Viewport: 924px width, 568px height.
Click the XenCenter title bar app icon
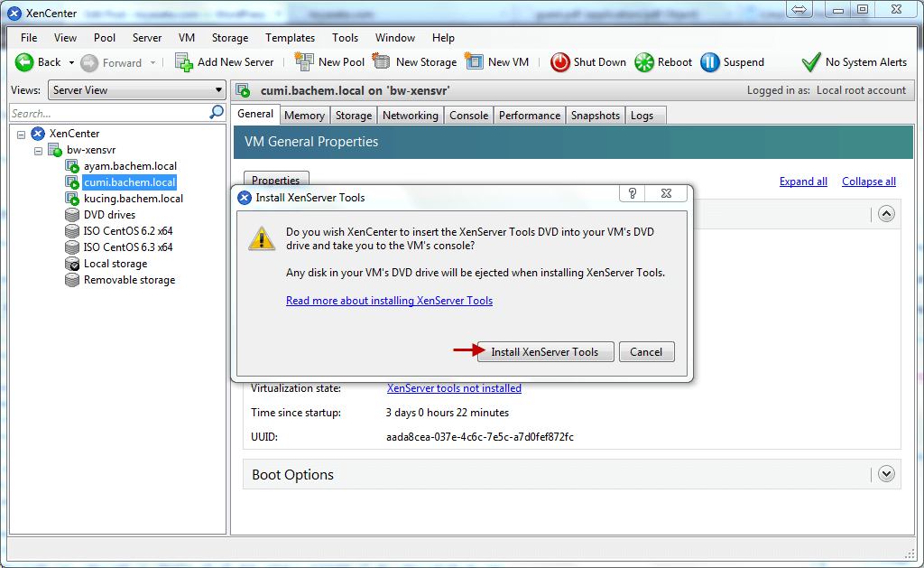coord(14,13)
